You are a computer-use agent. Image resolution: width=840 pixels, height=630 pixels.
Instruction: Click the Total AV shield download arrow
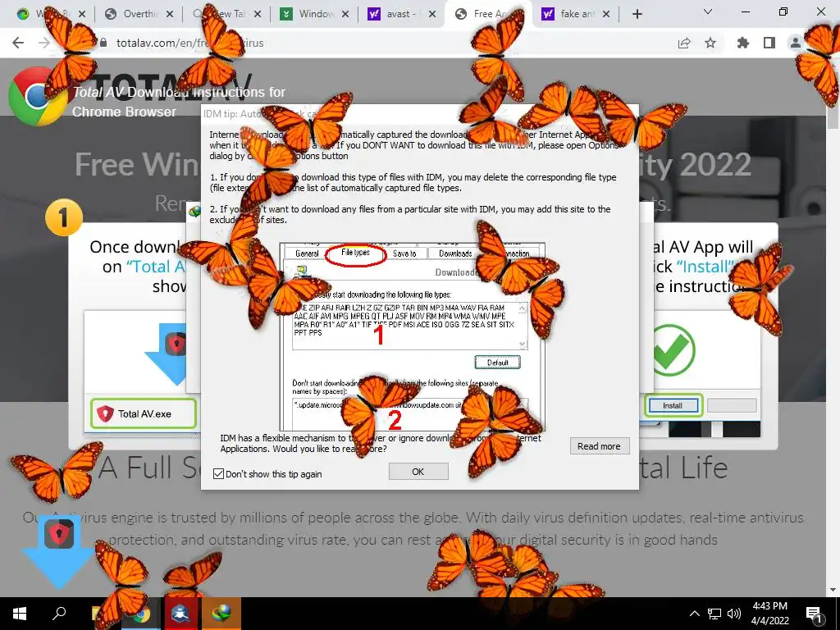(59, 552)
